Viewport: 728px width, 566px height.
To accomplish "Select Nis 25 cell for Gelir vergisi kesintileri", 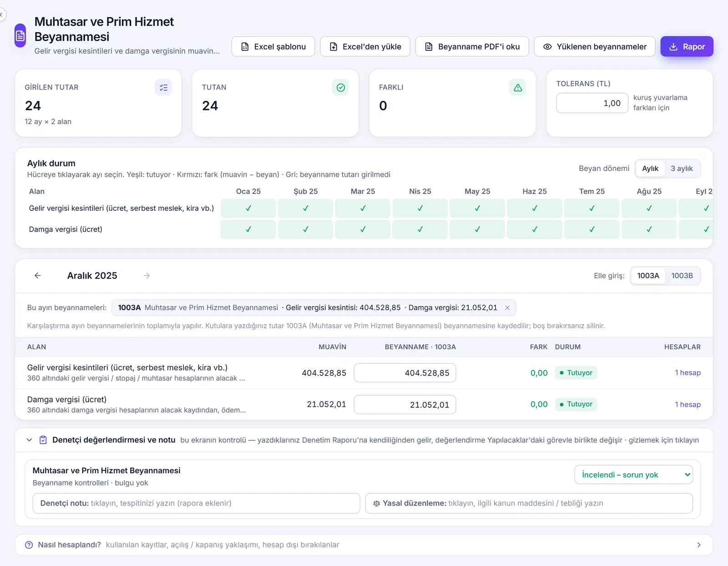I will click(420, 208).
